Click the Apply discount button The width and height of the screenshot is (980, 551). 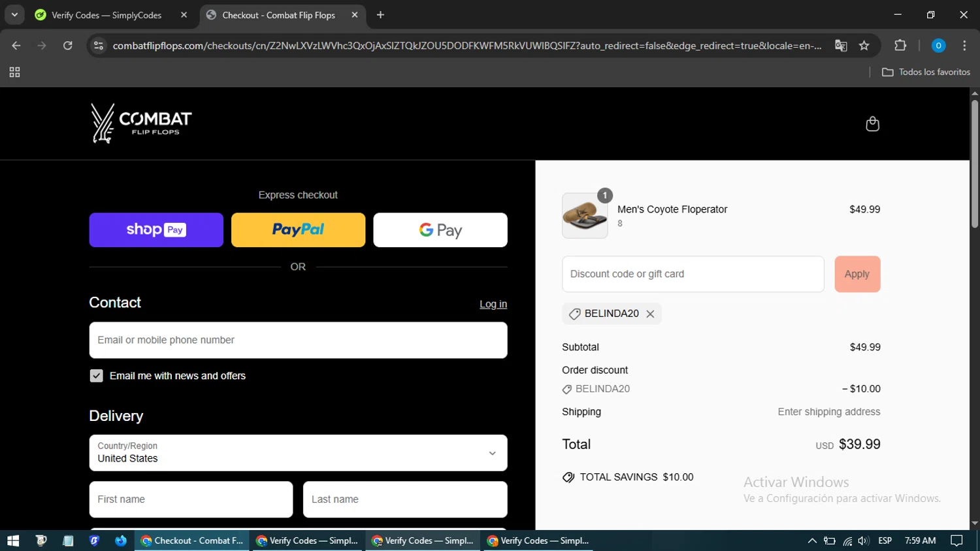point(857,274)
